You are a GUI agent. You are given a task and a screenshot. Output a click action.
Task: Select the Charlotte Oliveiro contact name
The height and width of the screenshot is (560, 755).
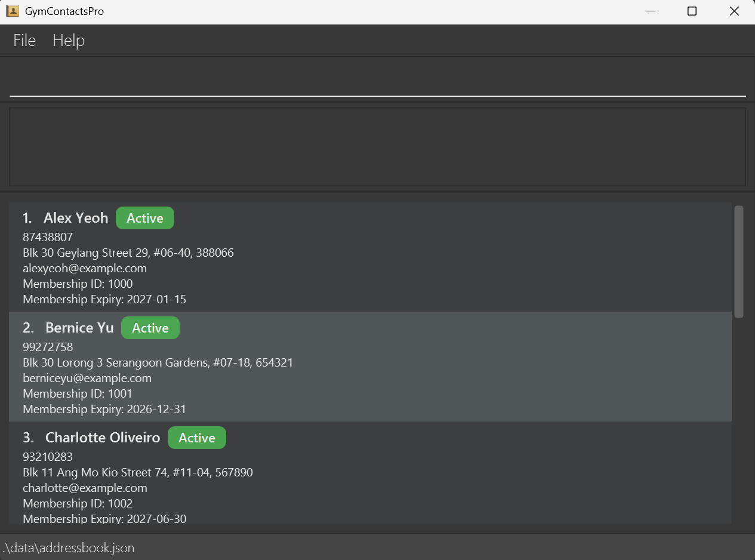click(x=103, y=438)
